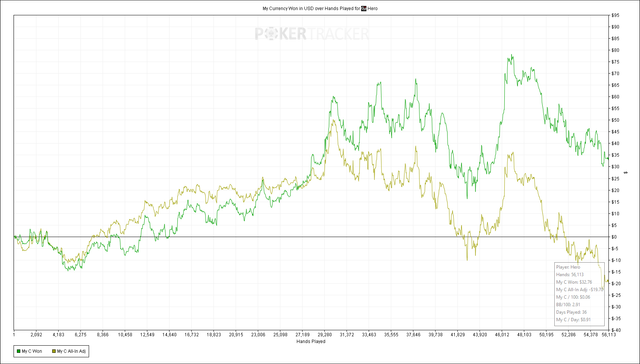Click the '$' y-axis label on right side
This screenshot has width=640, height=364.
point(626,173)
